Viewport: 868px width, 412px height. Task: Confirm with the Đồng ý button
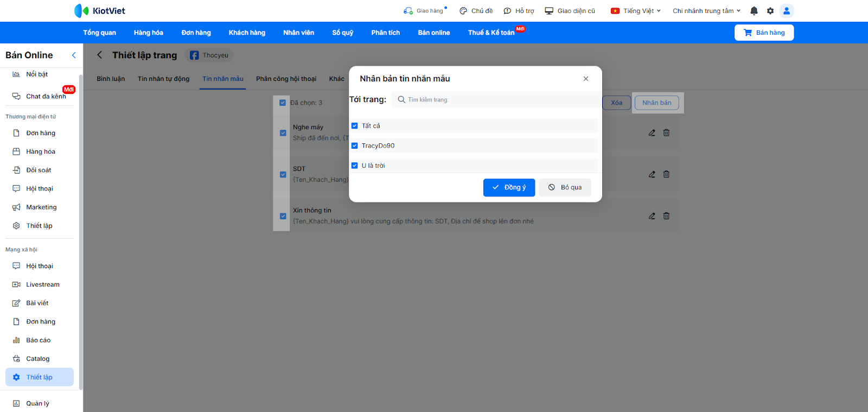tap(509, 187)
